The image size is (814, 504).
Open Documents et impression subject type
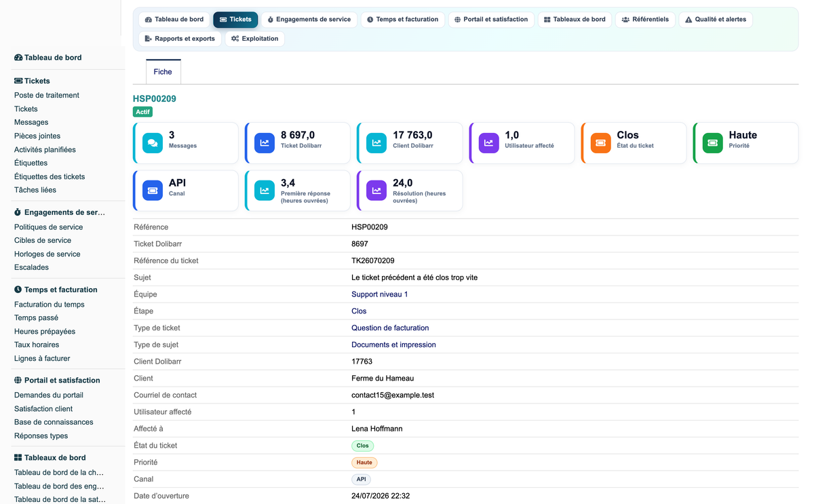point(393,345)
